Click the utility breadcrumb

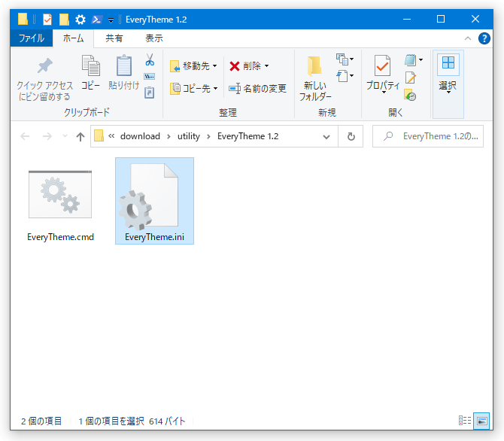(x=189, y=136)
